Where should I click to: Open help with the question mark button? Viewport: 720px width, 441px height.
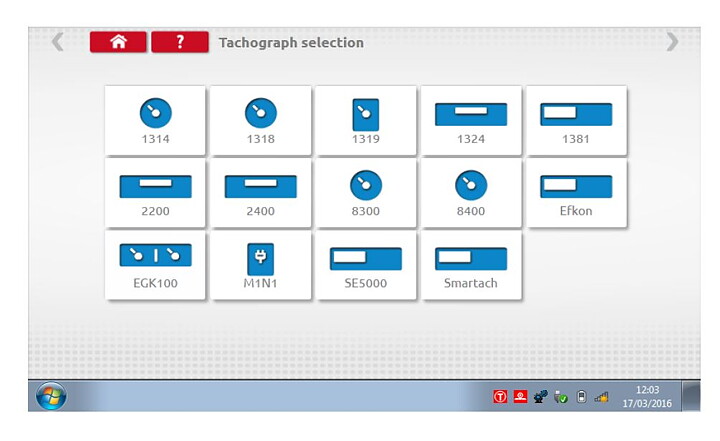click(x=180, y=42)
